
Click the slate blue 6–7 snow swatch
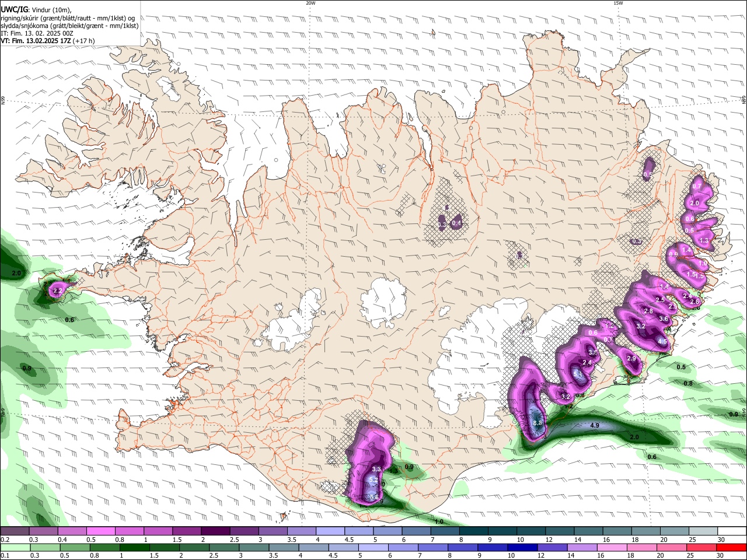tap(417, 531)
